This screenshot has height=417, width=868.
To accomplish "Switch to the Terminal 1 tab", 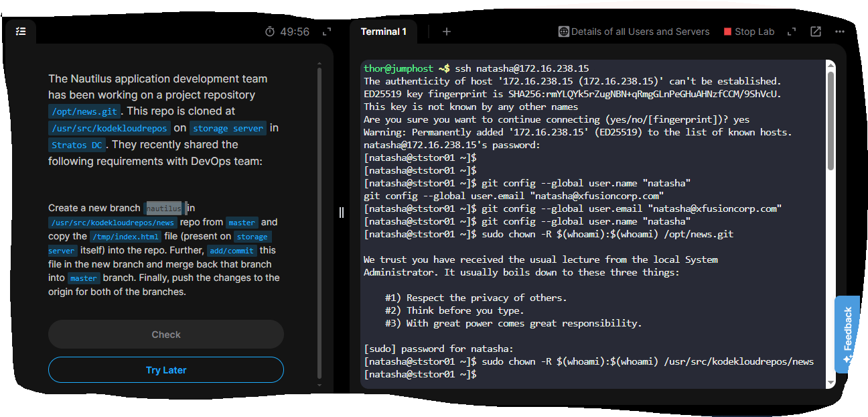I will 384,32.
